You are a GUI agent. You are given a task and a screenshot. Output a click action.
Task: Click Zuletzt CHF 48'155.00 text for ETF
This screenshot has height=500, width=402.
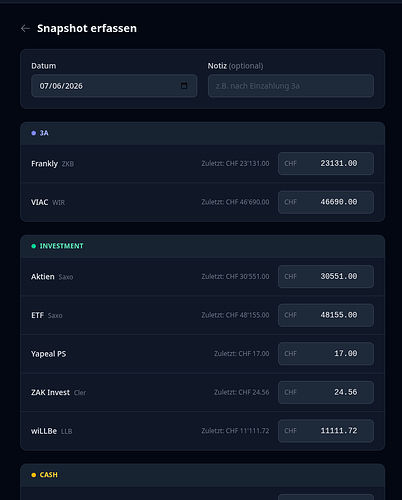(235, 315)
